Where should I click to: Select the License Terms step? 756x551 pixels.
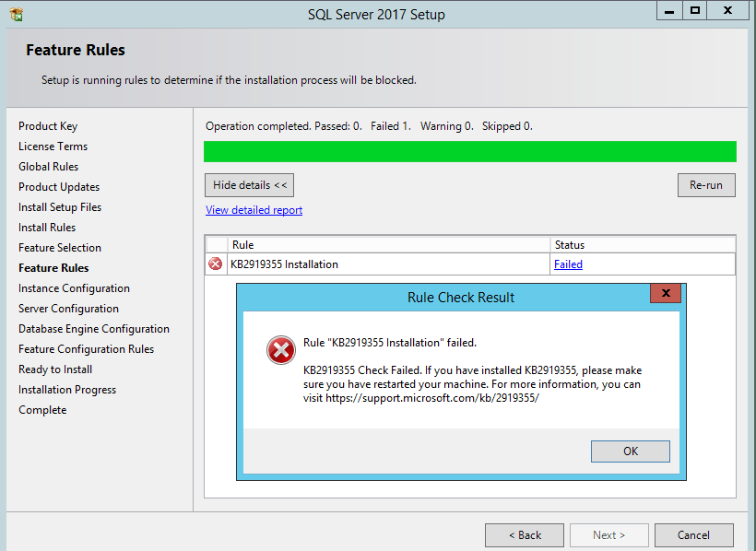click(53, 147)
